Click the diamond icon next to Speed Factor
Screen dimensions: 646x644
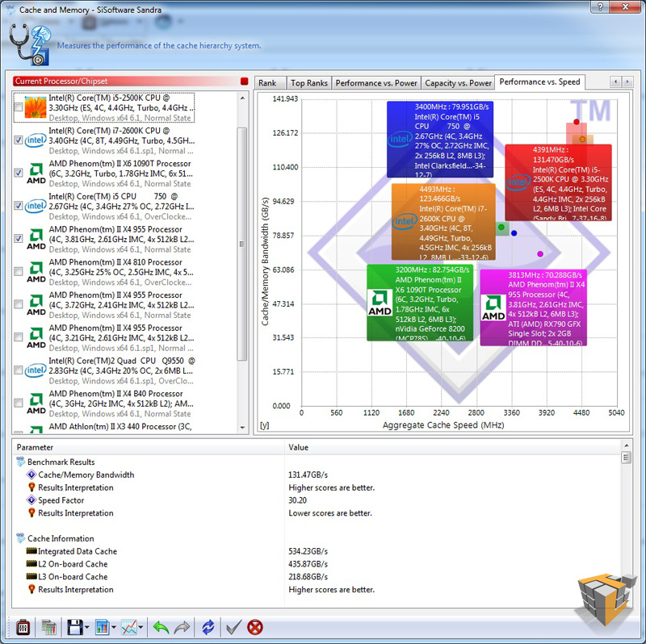point(31,500)
